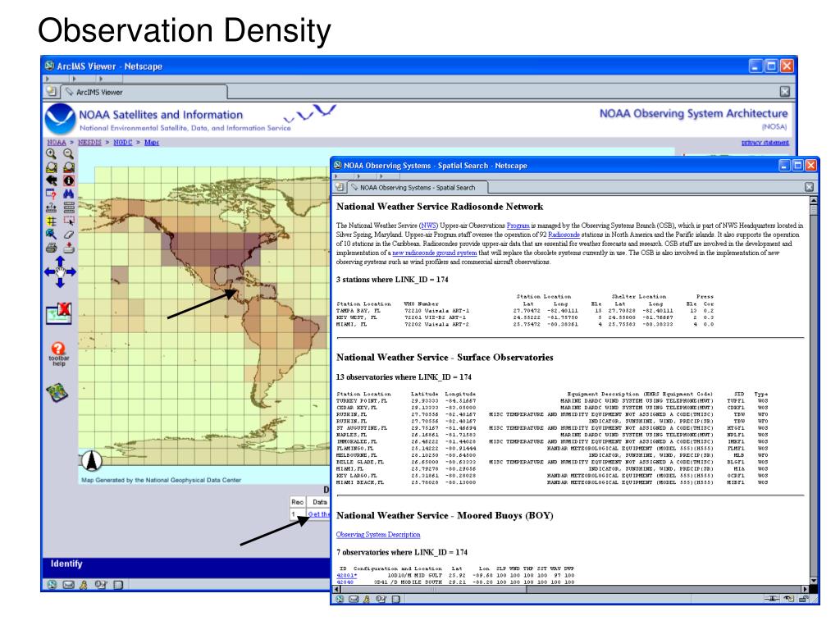Click the 'NOAA Observing System Architecture' title
Image resolution: width=840 pixels, height=630 pixels.
[693, 113]
